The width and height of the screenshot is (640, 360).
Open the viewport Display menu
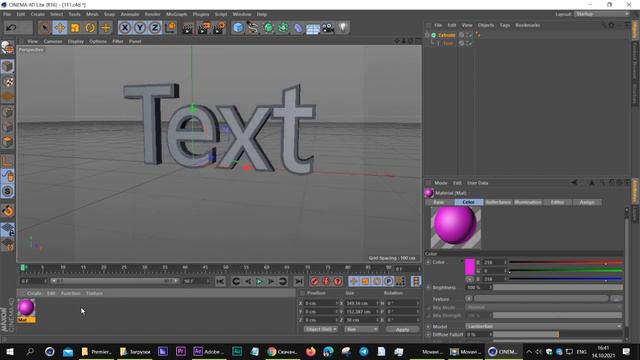(x=76, y=41)
